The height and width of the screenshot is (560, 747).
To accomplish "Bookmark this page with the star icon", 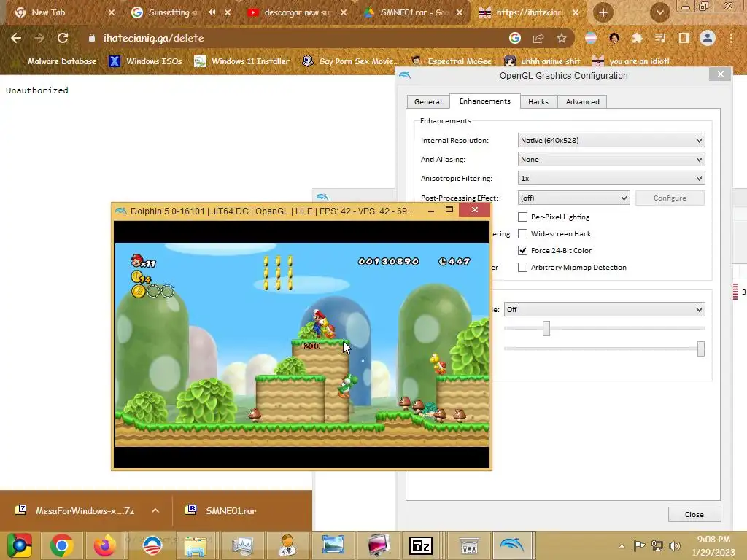I will [562, 38].
